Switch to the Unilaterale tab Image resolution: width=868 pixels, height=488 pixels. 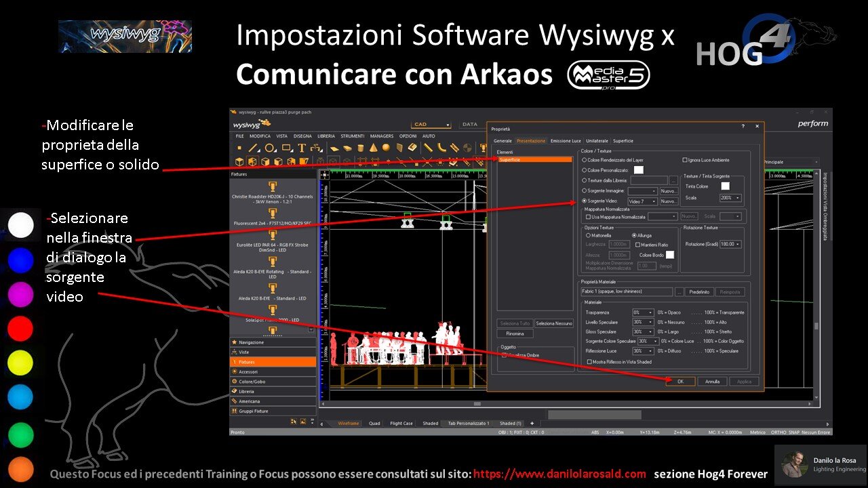(x=597, y=141)
